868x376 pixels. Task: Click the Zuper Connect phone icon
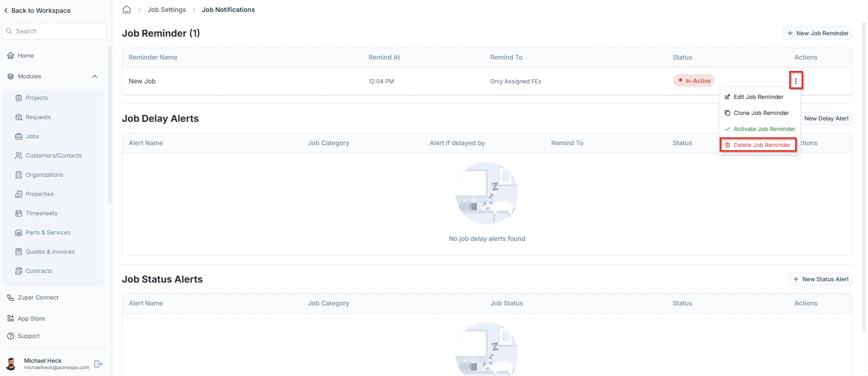tap(11, 298)
